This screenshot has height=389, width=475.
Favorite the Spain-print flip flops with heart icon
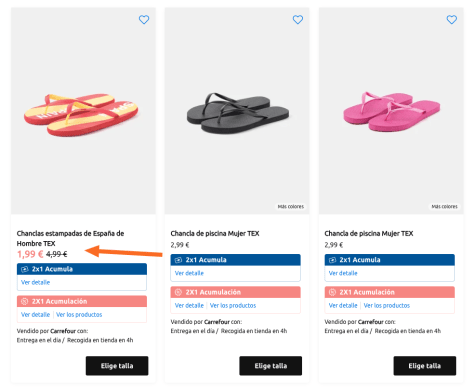[x=144, y=20]
